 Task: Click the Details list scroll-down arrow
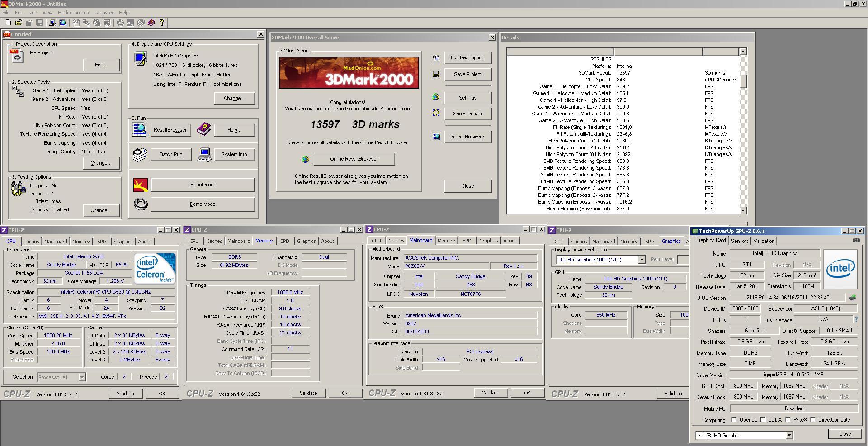pos(743,211)
